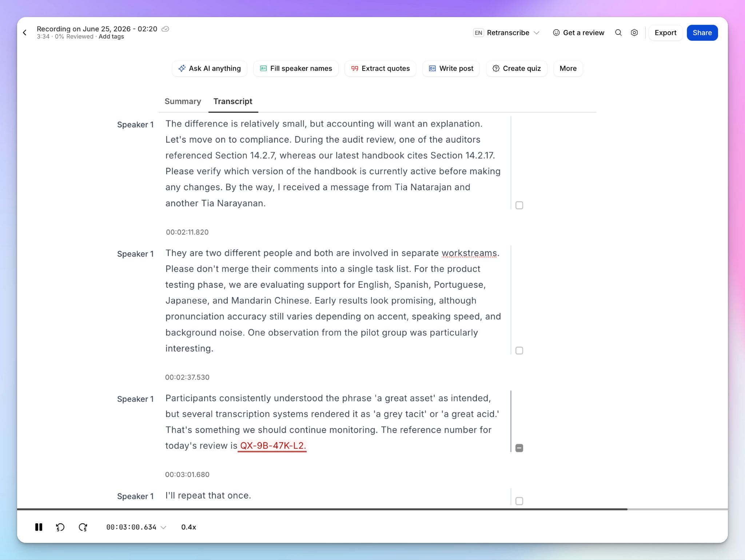Screen dimensions: 745x560
Task: Click the recording title text
Action: point(97,29)
